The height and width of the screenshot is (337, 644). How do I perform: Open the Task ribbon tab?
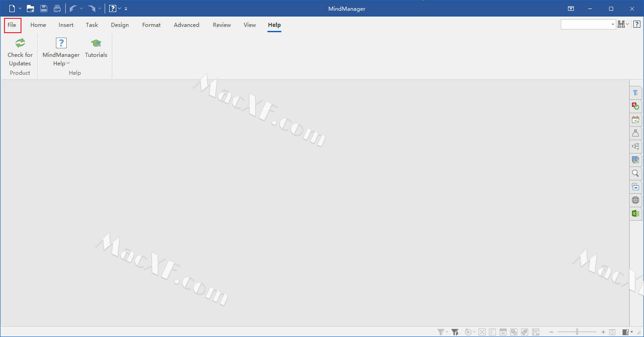tap(92, 25)
